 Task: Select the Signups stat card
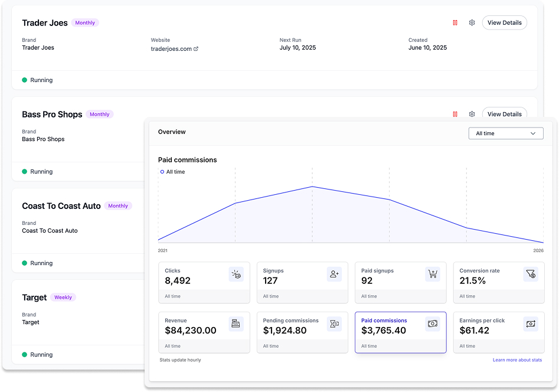(302, 283)
